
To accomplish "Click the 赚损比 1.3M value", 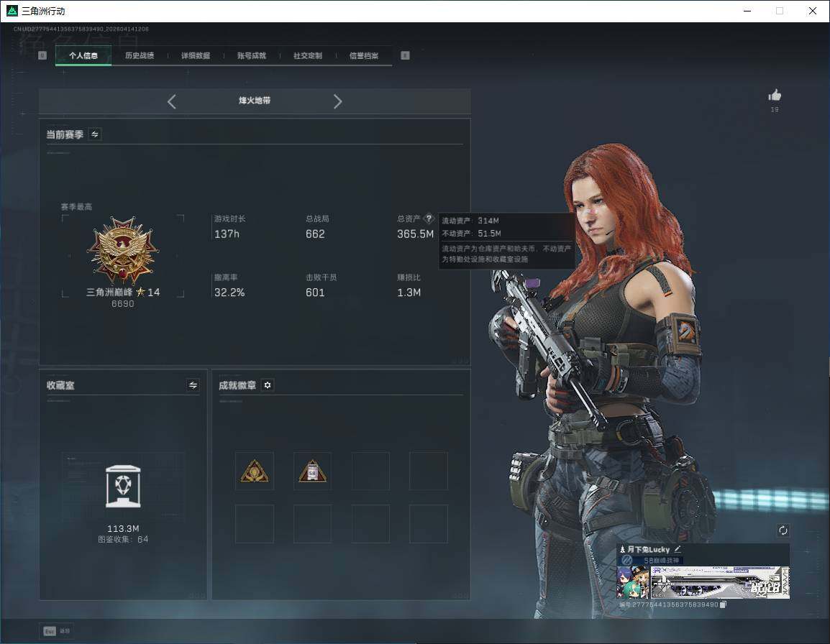I will (409, 292).
